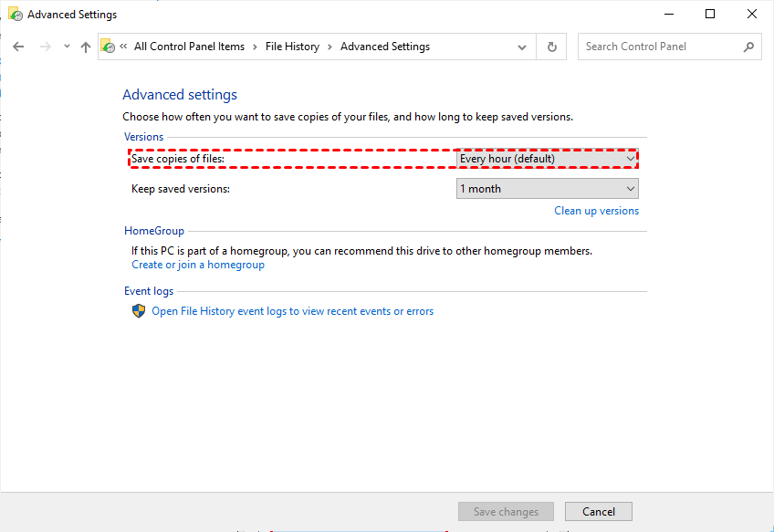Click the Back navigation arrow
The image size is (774, 532).
click(x=18, y=47)
